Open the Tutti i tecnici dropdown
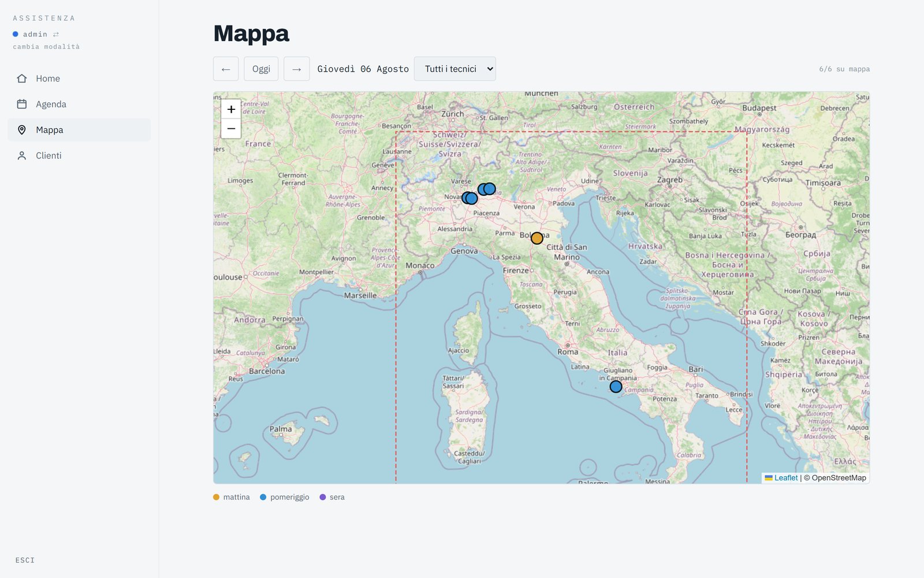The height and width of the screenshot is (578, 924). coord(455,69)
